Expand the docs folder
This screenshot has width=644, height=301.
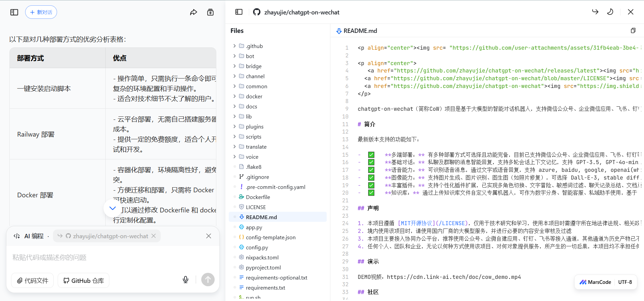click(278, 106)
